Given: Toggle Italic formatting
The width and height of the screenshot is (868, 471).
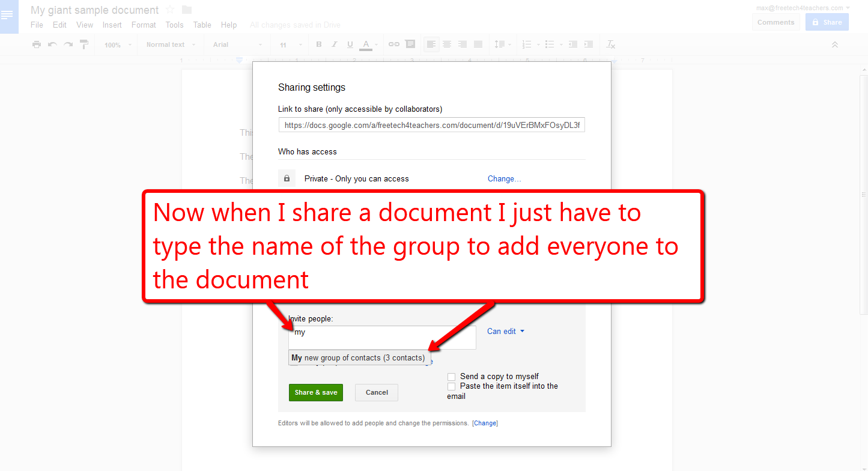Looking at the screenshot, I should point(335,44).
